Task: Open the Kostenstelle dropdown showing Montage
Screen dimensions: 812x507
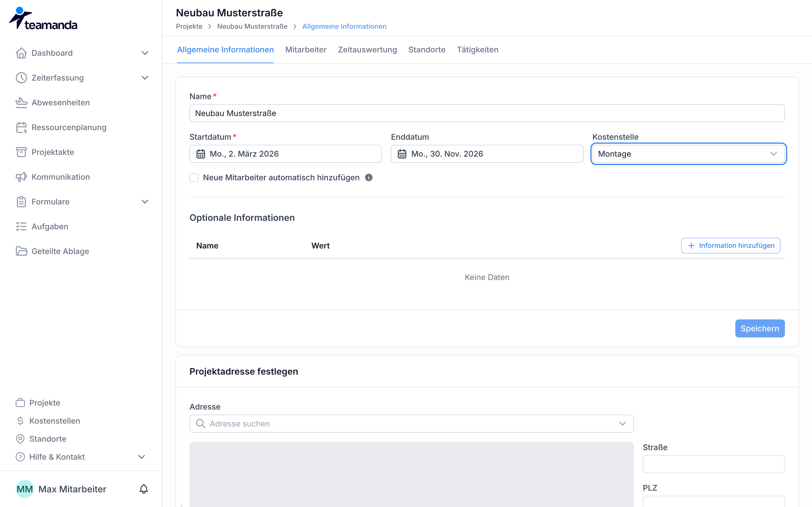Action: (x=688, y=154)
